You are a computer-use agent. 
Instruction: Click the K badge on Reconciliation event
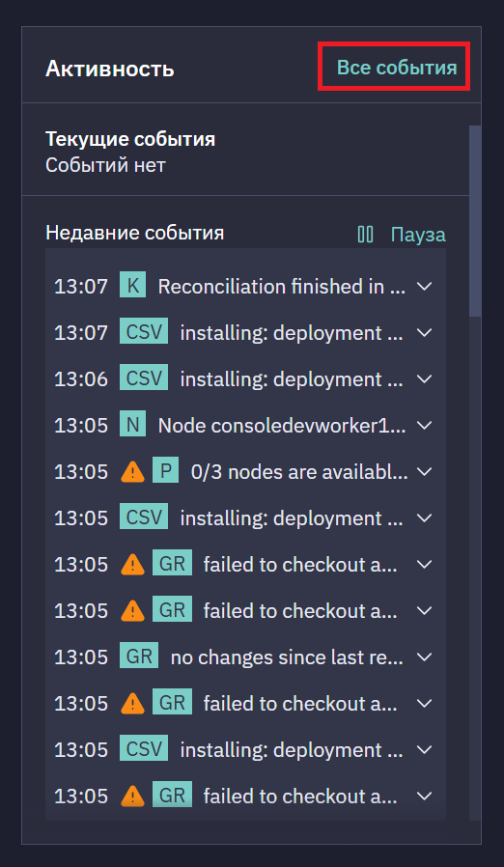point(133,287)
